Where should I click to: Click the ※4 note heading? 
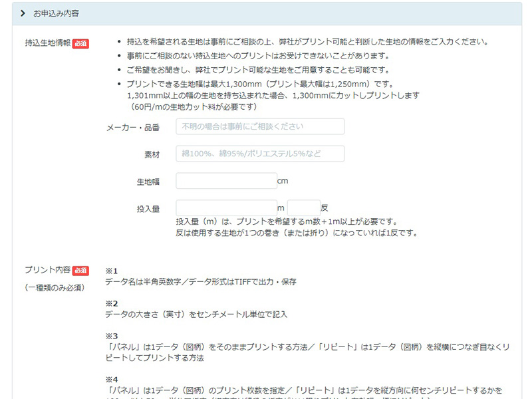click(x=111, y=379)
